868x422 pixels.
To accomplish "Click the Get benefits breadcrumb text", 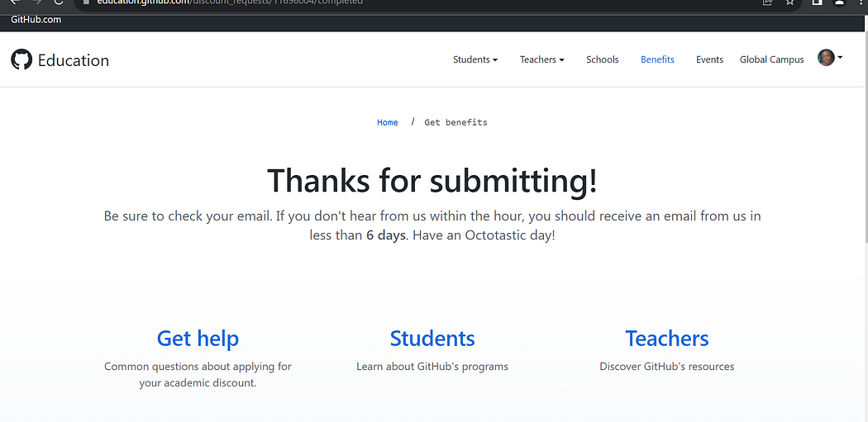I will (x=455, y=122).
